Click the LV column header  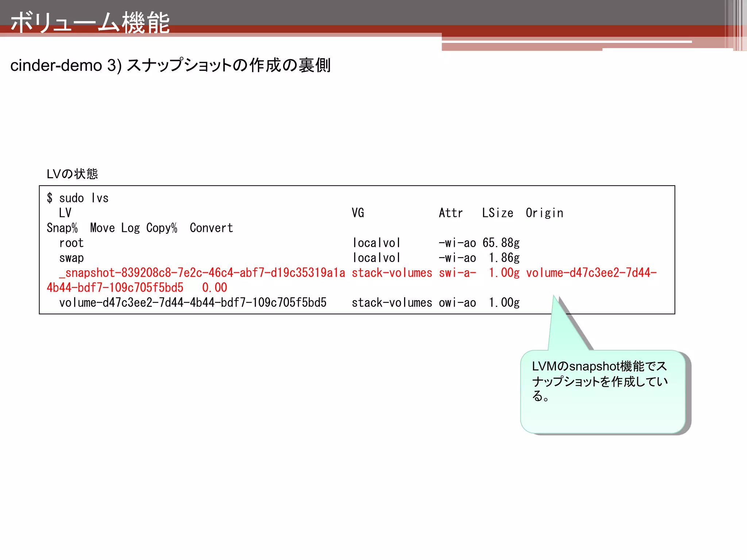click(65, 213)
